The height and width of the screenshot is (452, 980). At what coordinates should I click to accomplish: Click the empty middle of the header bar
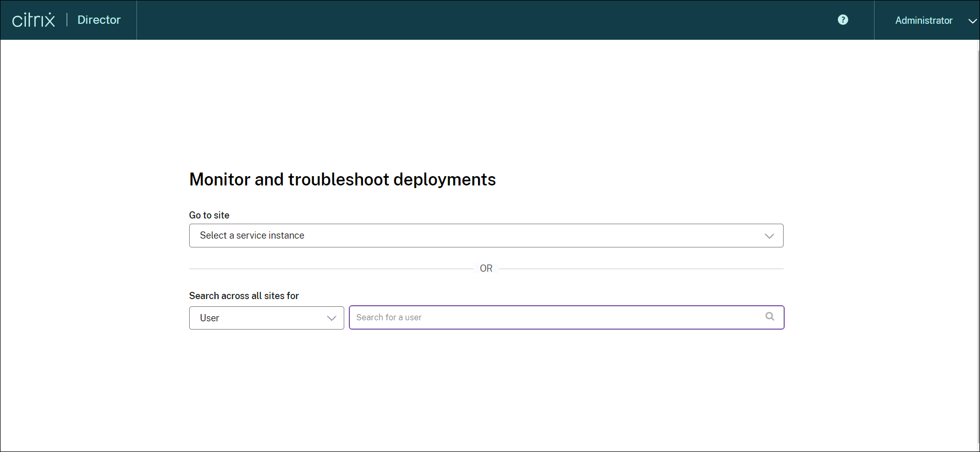(486, 20)
